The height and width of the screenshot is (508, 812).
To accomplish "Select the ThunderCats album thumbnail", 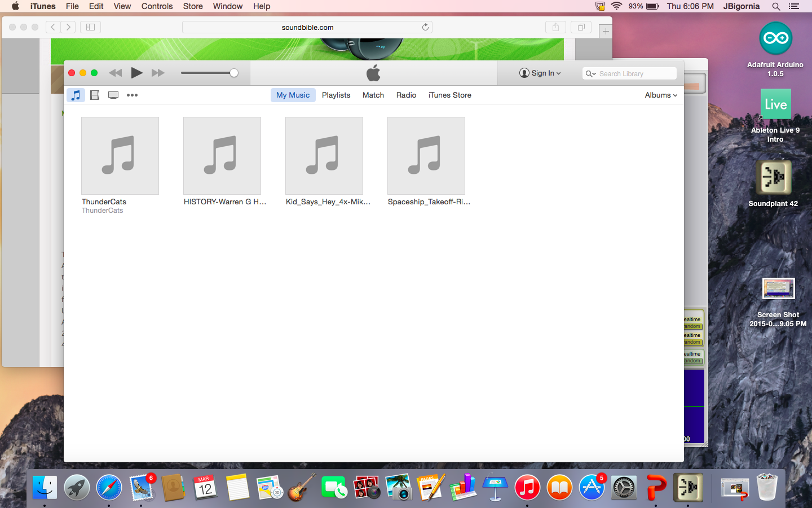I will (x=120, y=156).
